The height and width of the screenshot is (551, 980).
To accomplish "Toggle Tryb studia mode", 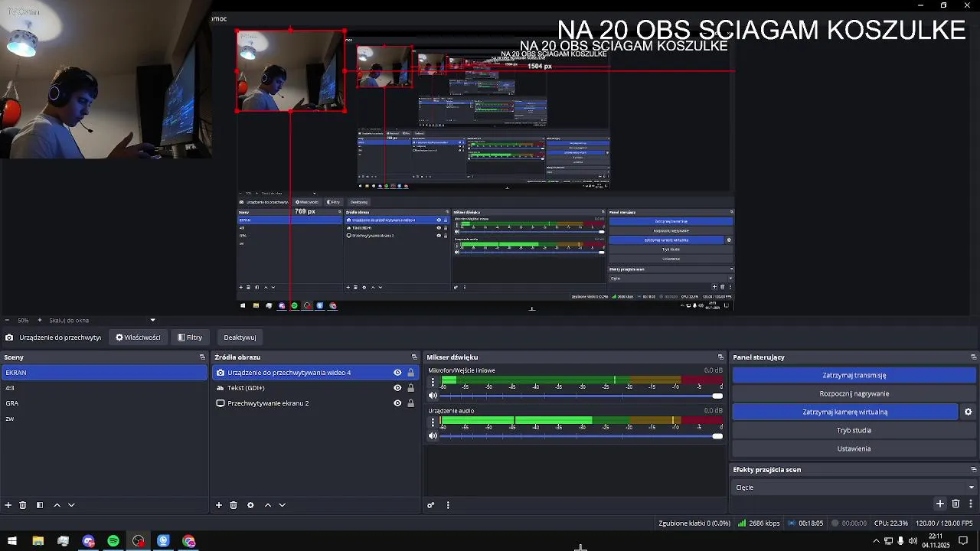I will [854, 430].
